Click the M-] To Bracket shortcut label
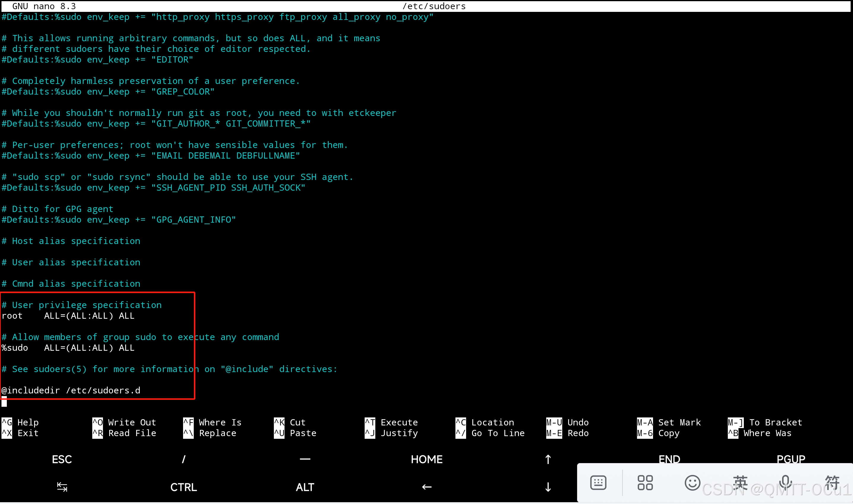Screen dimensions: 853x504 click(765, 422)
